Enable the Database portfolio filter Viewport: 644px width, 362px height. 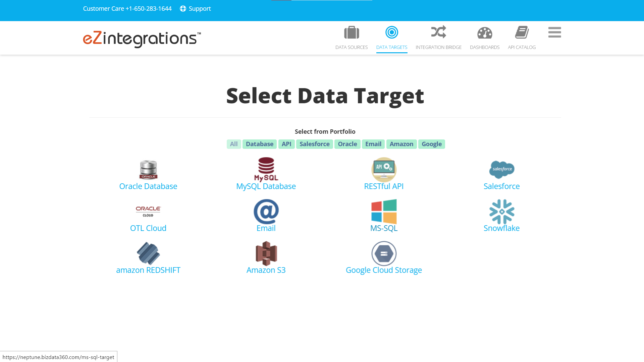pos(259,144)
